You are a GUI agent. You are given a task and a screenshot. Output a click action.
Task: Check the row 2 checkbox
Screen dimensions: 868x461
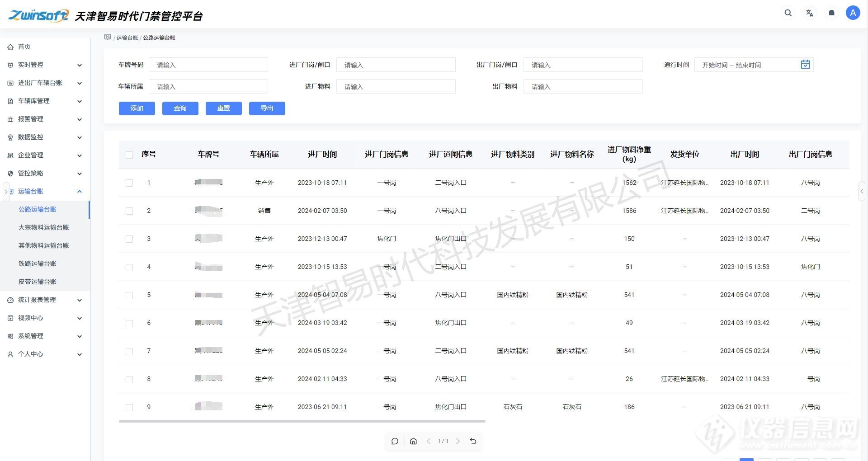pyautogui.click(x=129, y=211)
